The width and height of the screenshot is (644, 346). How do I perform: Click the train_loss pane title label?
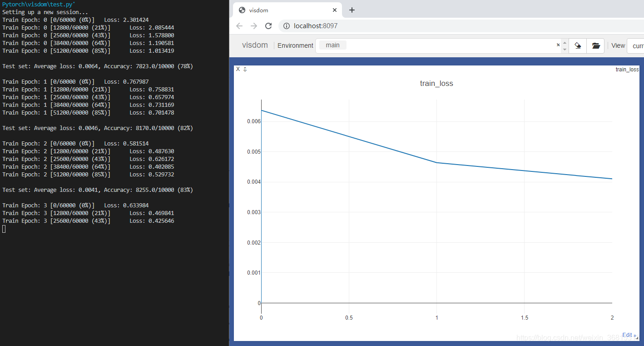point(627,69)
